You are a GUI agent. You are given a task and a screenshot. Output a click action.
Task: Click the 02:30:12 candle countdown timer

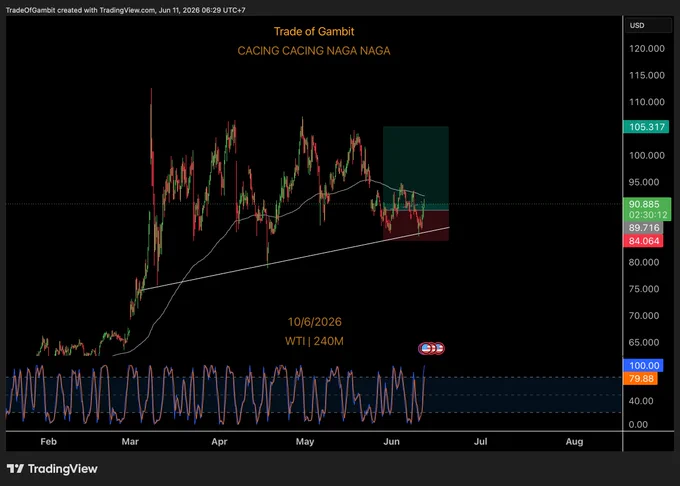648,215
